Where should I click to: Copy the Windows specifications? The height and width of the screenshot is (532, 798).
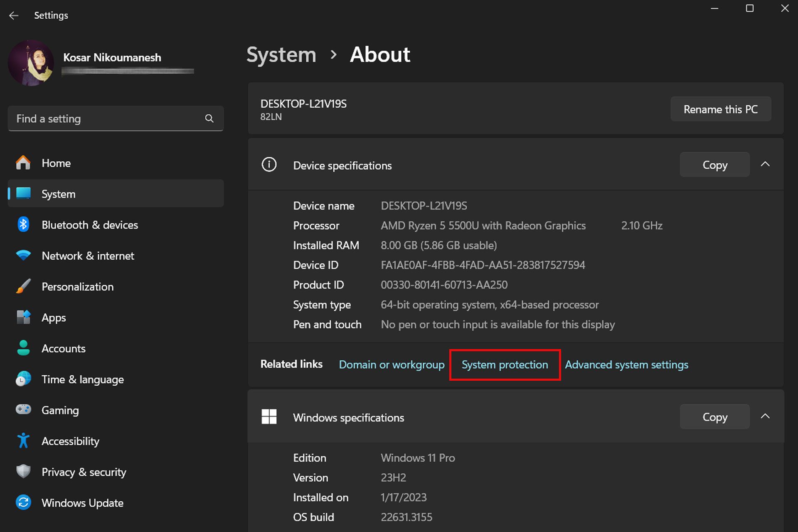714,417
